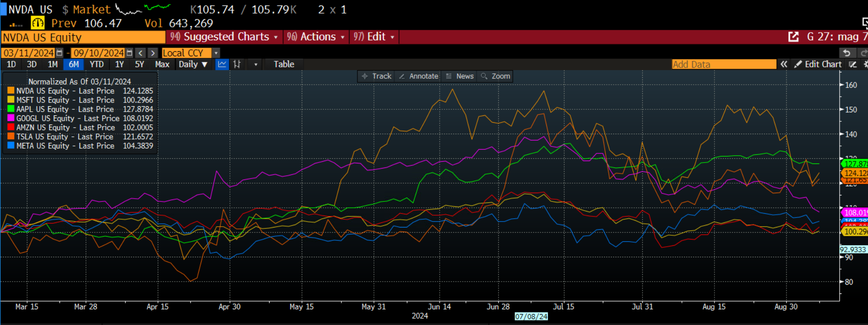Open the Daily periodicity dropdown

tap(193, 65)
